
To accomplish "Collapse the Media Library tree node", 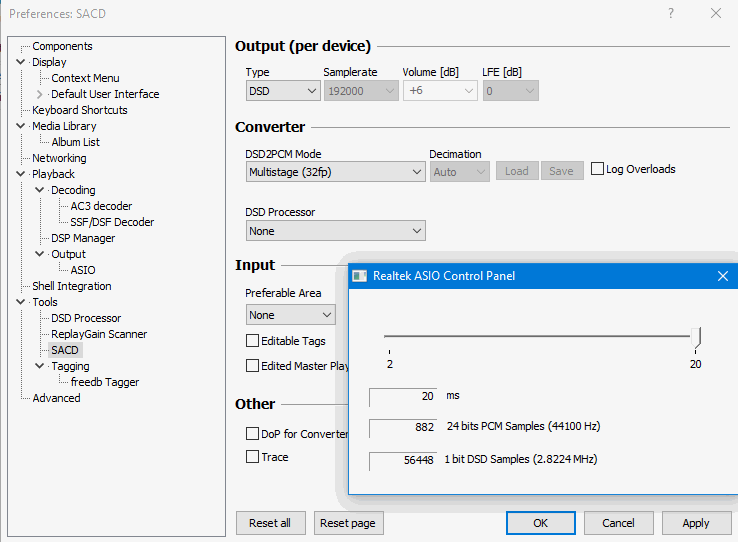I will 20,126.
